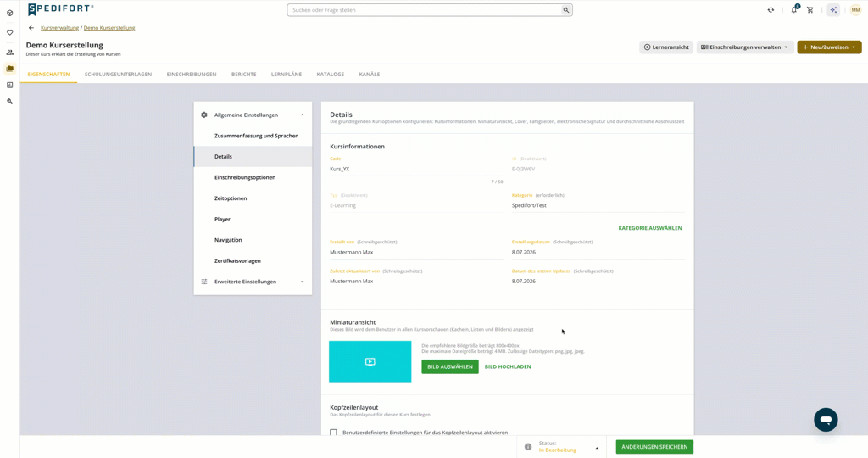Focus the search or question input field
868x458 pixels.
424,10
